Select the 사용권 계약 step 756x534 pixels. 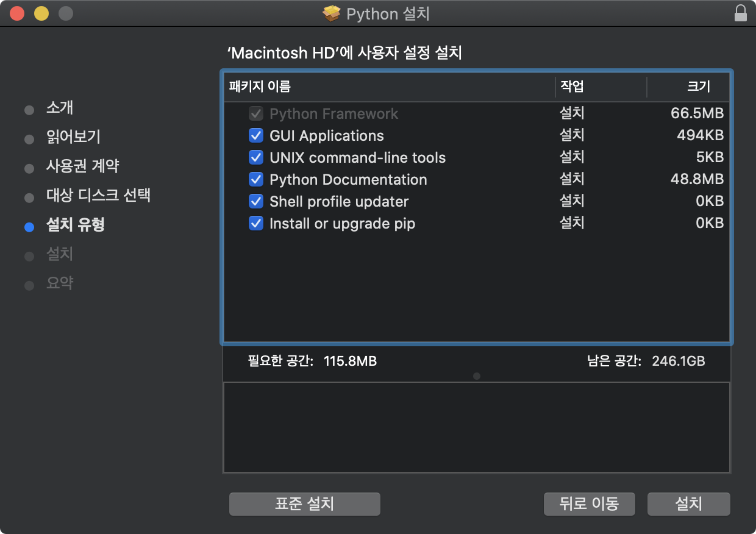pyautogui.click(x=82, y=166)
